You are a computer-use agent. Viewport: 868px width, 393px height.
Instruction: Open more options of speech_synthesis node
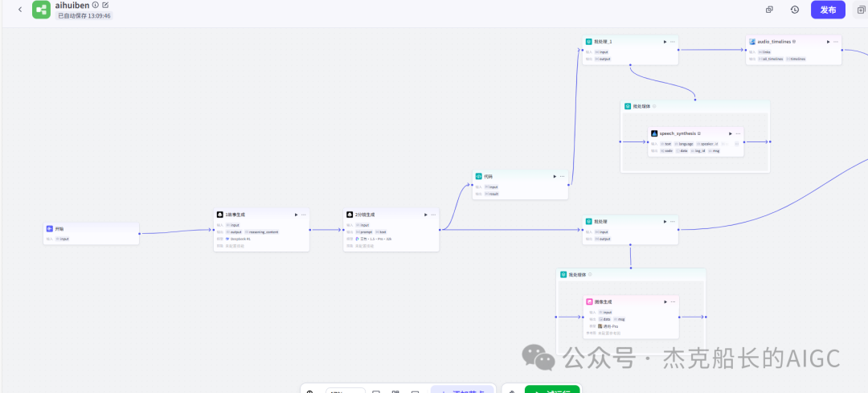(x=738, y=133)
